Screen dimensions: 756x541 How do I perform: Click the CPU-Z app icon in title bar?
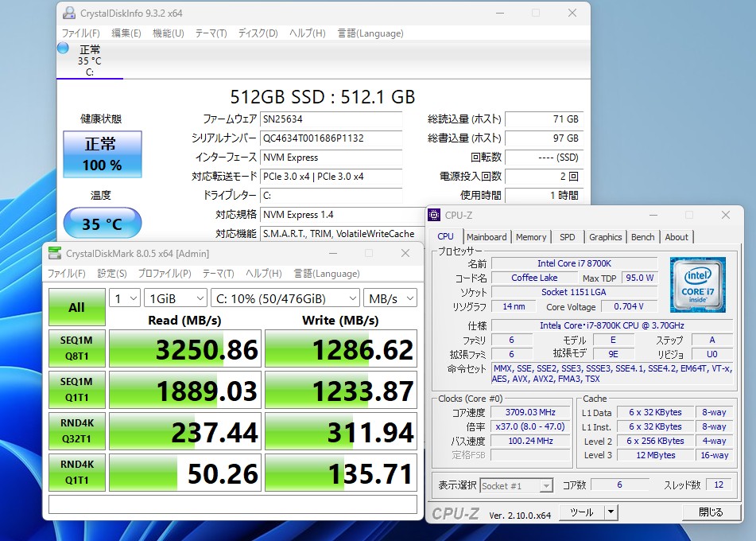pos(434,215)
